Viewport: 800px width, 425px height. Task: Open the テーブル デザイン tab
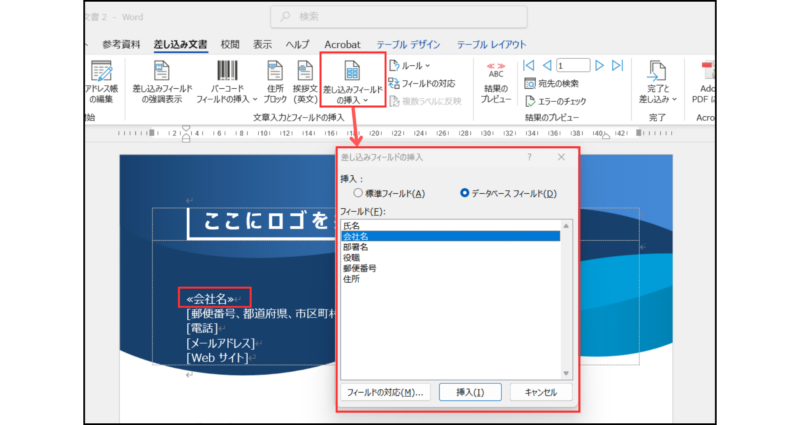[408, 44]
